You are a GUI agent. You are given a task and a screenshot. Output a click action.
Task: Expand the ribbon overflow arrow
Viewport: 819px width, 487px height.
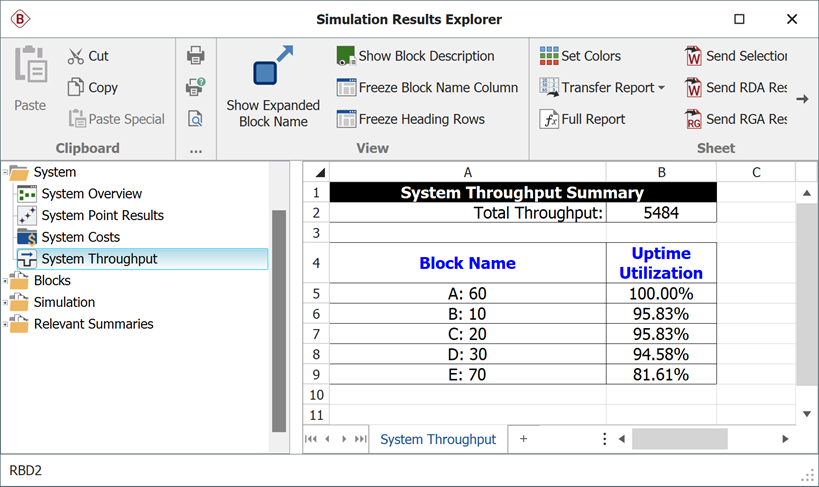click(802, 99)
